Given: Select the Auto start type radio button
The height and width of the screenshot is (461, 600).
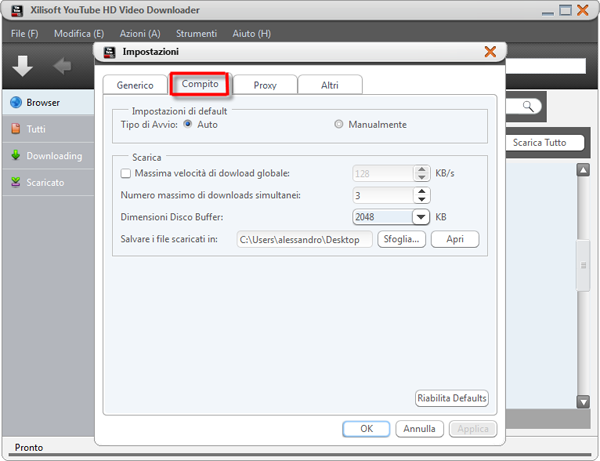Looking at the screenshot, I should point(188,124).
